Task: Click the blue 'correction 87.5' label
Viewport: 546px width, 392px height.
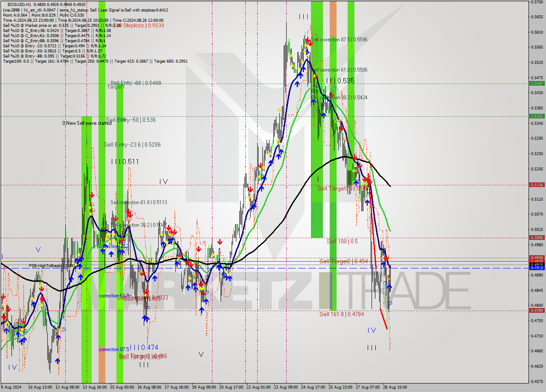Action: pyautogui.click(x=114, y=349)
